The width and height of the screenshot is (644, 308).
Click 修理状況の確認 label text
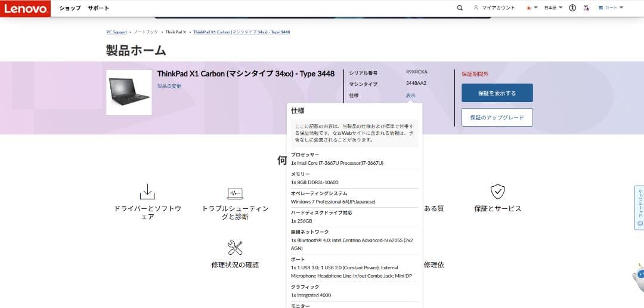pyautogui.click(x=235, y=265)
